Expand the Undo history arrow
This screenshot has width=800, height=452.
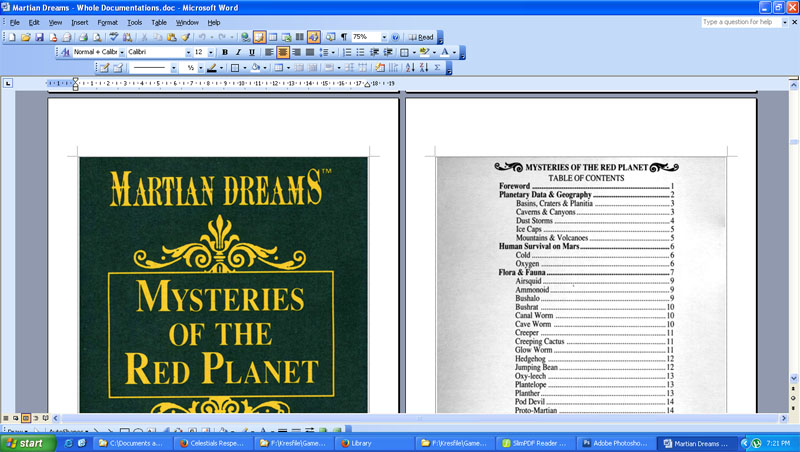click(212, 37)
